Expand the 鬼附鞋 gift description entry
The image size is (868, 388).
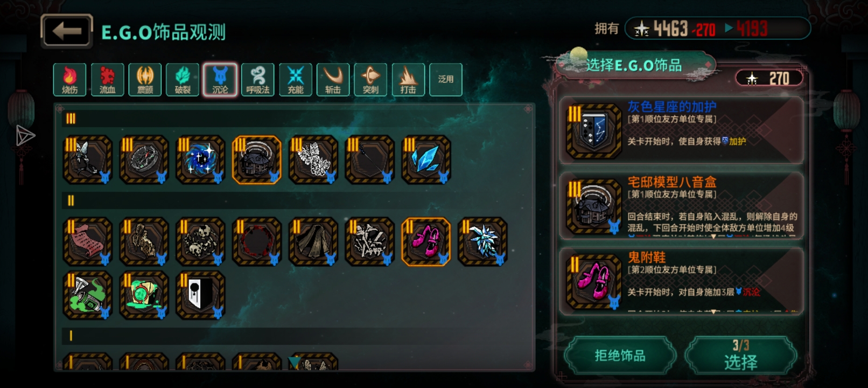pyautogui.click(x=681, y=281)
